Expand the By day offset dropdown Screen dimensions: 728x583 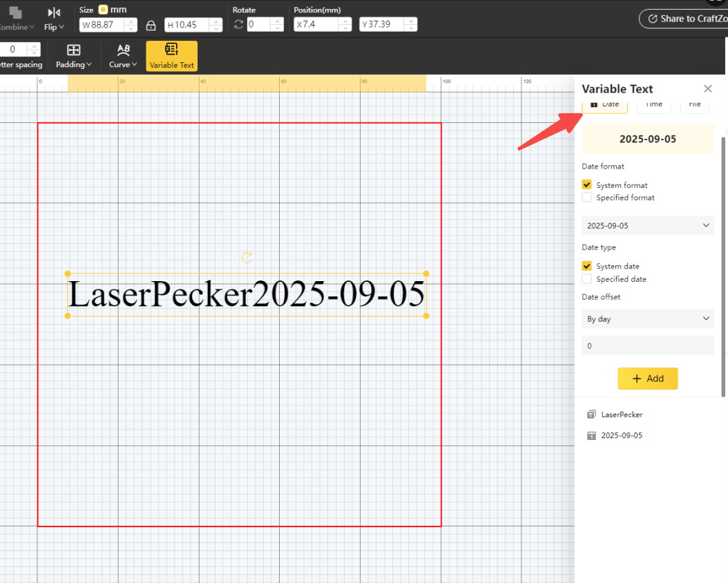pos(648,319)
